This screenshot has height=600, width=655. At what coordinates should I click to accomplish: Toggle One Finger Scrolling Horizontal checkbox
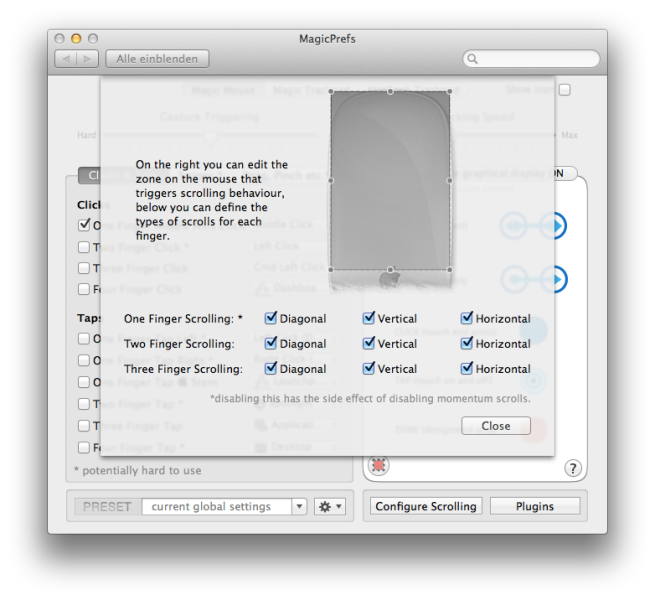click(x=467, y=318)
